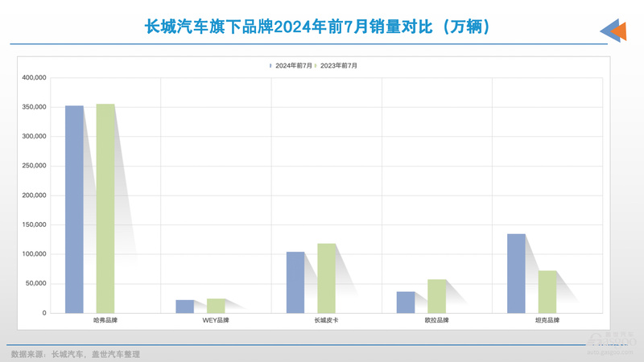Click the 350,000 y-axis value

[x=34, y=107]
